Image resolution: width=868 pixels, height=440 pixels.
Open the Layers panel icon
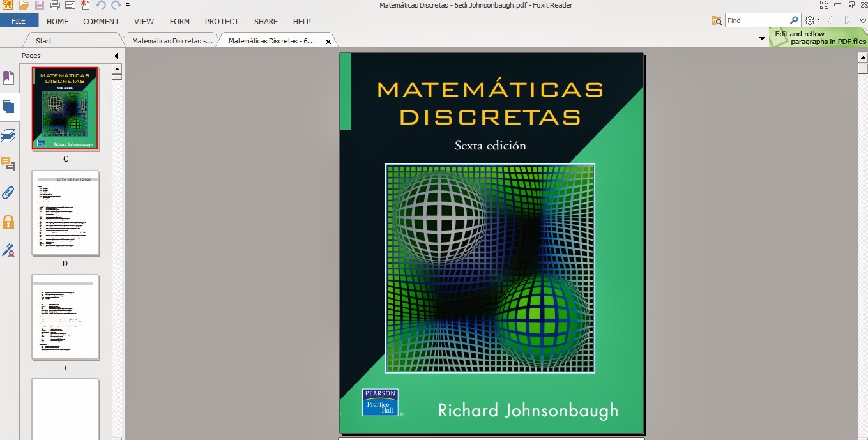point(8,135)
